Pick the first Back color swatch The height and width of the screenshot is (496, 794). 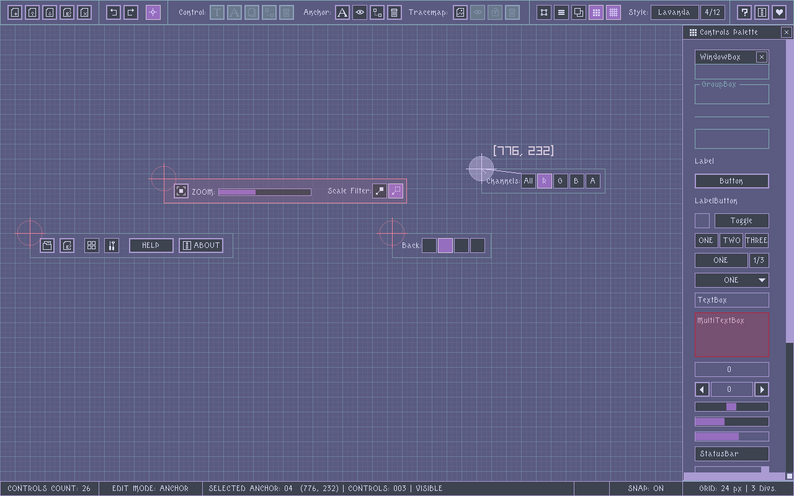click(x=429, y=245)
